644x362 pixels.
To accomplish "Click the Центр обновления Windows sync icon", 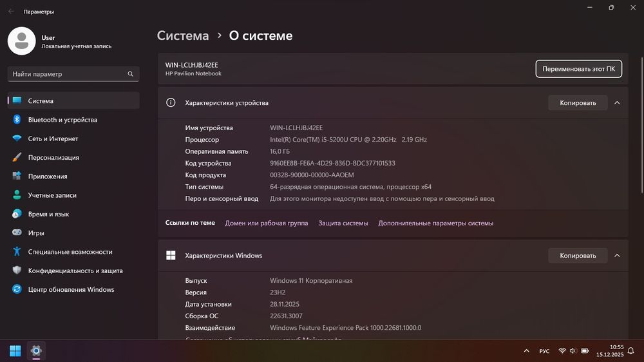I will pyautogui.click(x=17, y=289).
